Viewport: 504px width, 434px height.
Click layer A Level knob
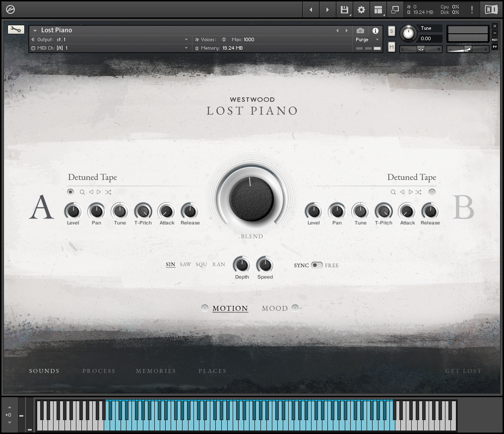pyautogui.click(x=73, y=212)
